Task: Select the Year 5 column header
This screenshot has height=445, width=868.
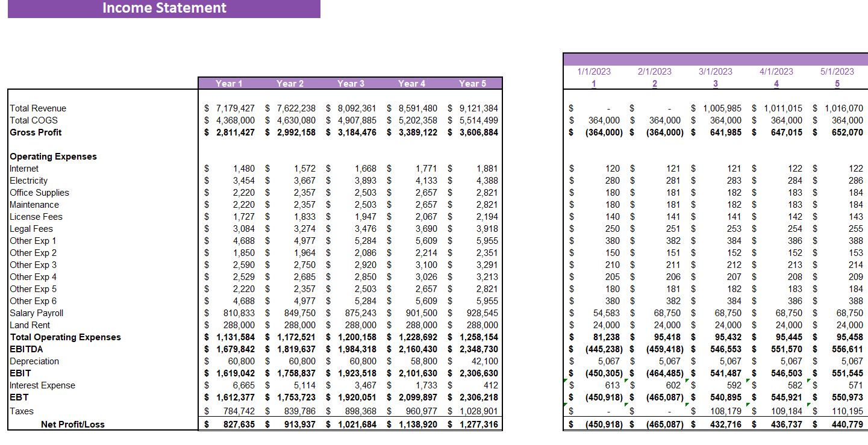Action: (x=473, y=84)
